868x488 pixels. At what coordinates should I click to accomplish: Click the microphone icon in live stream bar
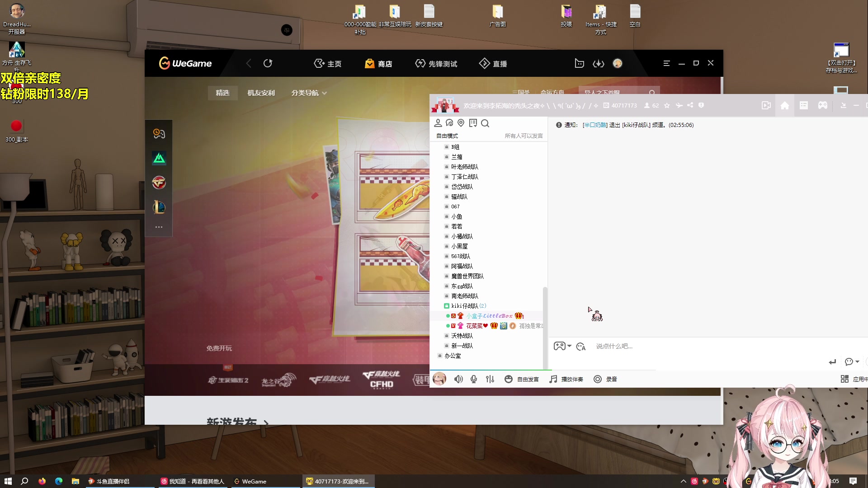pos(474,379)
